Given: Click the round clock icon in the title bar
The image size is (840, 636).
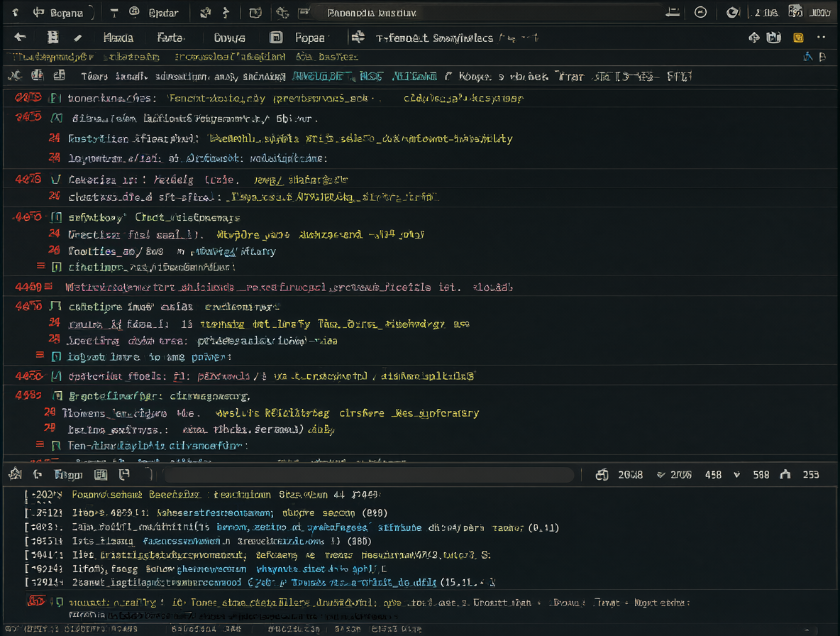Looking at the screenshot, I should point(700,12).
